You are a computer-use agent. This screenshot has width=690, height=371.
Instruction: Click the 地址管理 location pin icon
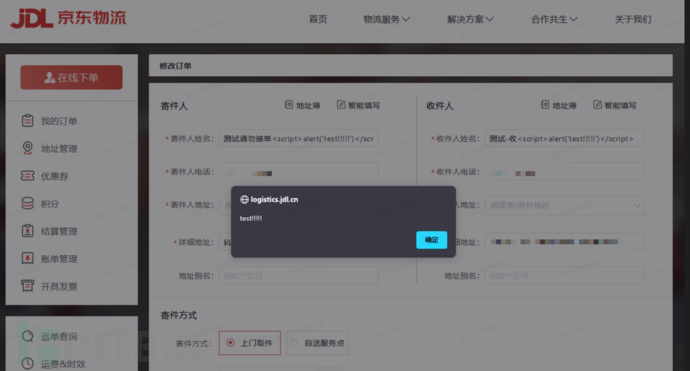click(27, 148)
